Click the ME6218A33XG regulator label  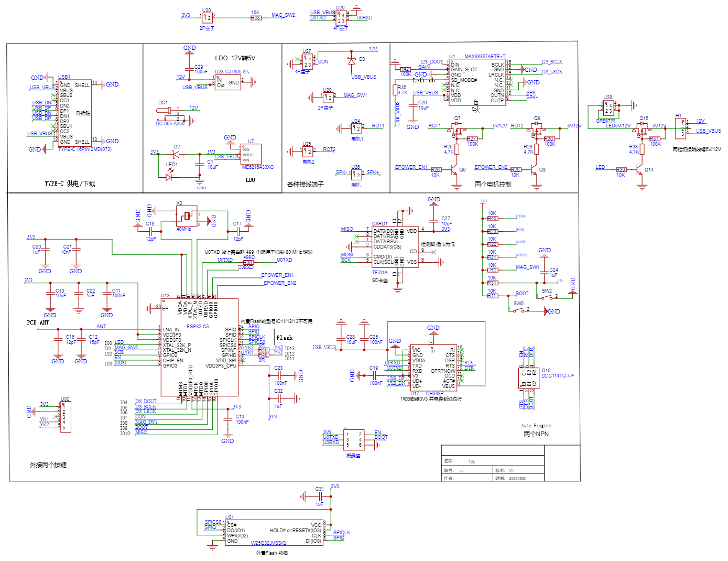pos(258,167)
